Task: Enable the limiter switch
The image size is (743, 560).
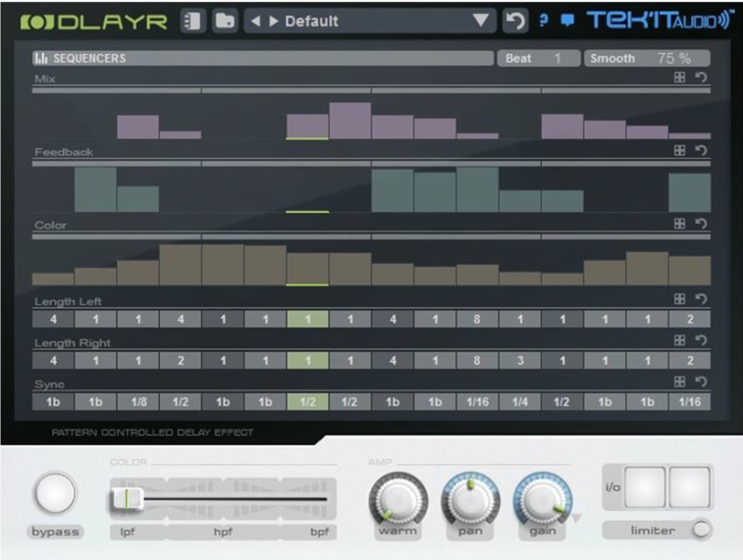Action: pyautogui.click(x=701, y=530)
